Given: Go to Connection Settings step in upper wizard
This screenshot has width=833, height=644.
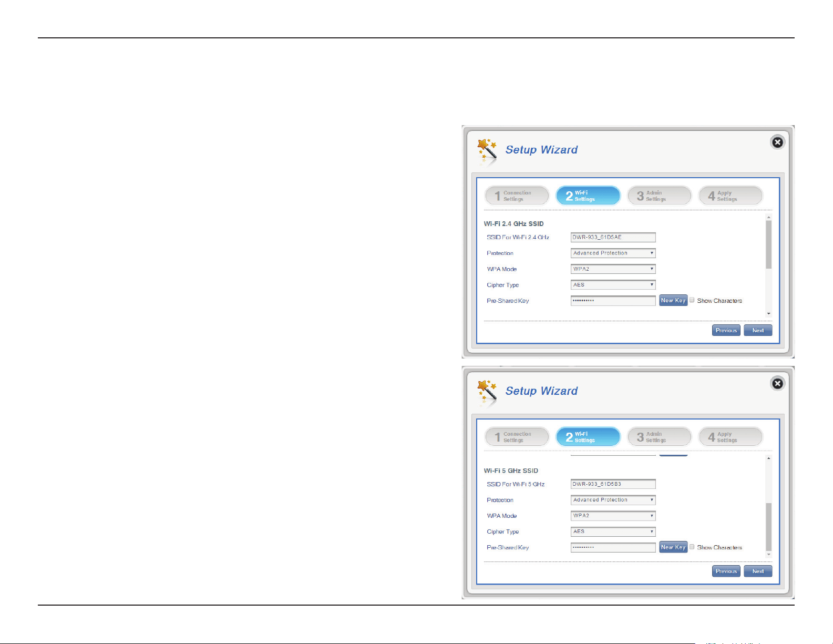Looking at the screenshot, I should 517,196.
